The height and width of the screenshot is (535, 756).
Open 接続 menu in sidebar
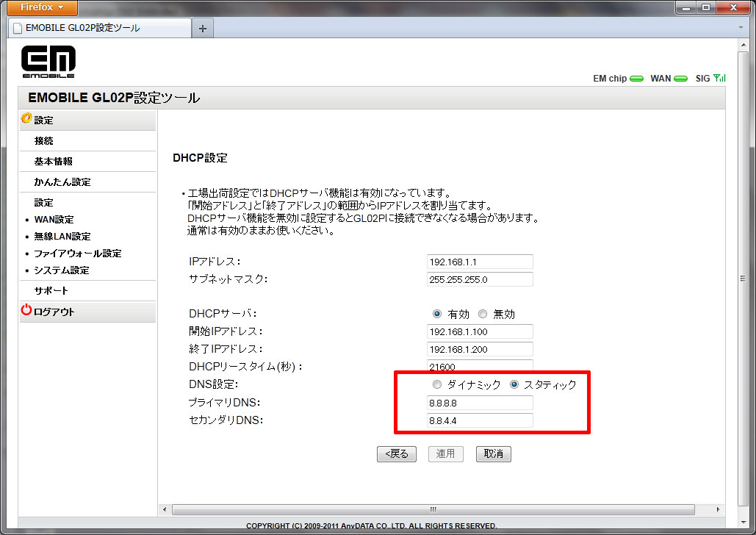87,141
